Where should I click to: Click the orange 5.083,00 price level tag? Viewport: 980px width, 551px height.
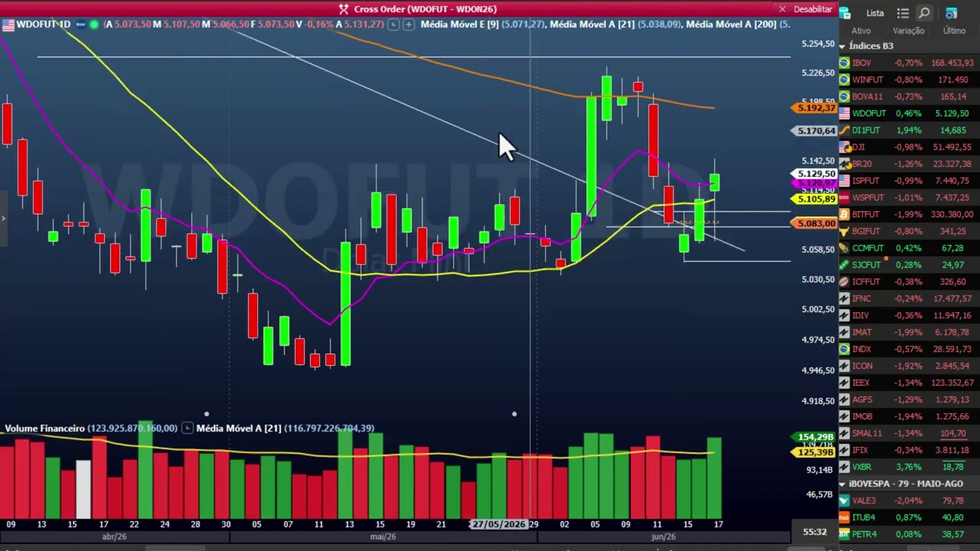tap(815, 223)
